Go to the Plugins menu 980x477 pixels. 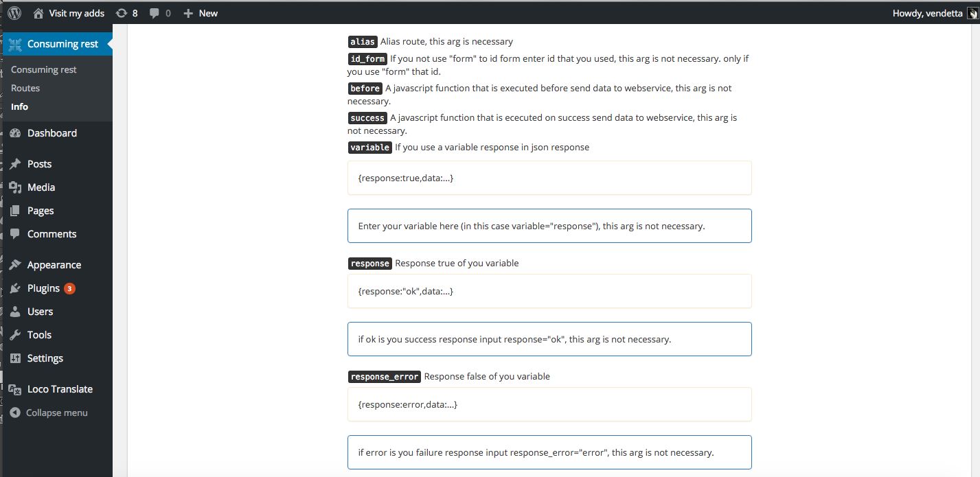[x=43, y=288]
